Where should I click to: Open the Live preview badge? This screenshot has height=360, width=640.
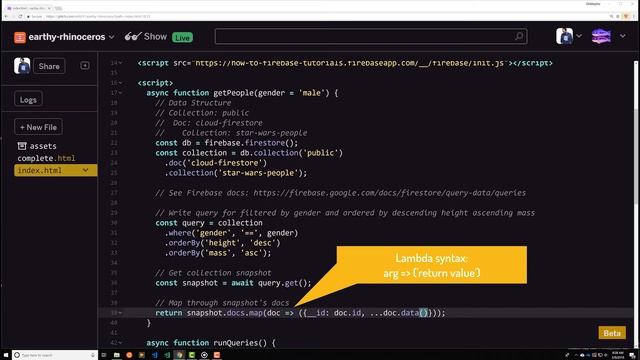182,38
